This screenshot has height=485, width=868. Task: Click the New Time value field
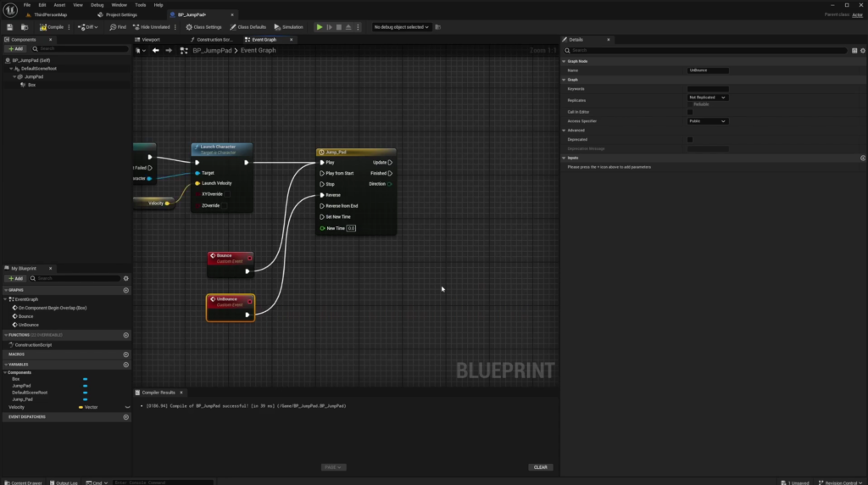pyautogui.click(x=352, y=228)
